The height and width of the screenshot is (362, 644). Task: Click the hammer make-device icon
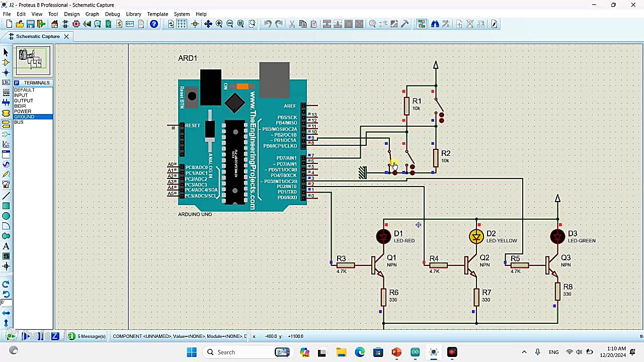coord(405,24)
